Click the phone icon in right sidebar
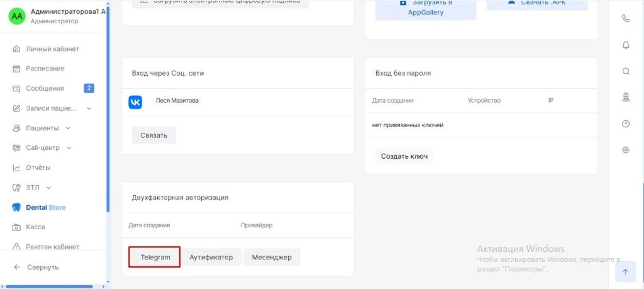 [x=625, y=19]
